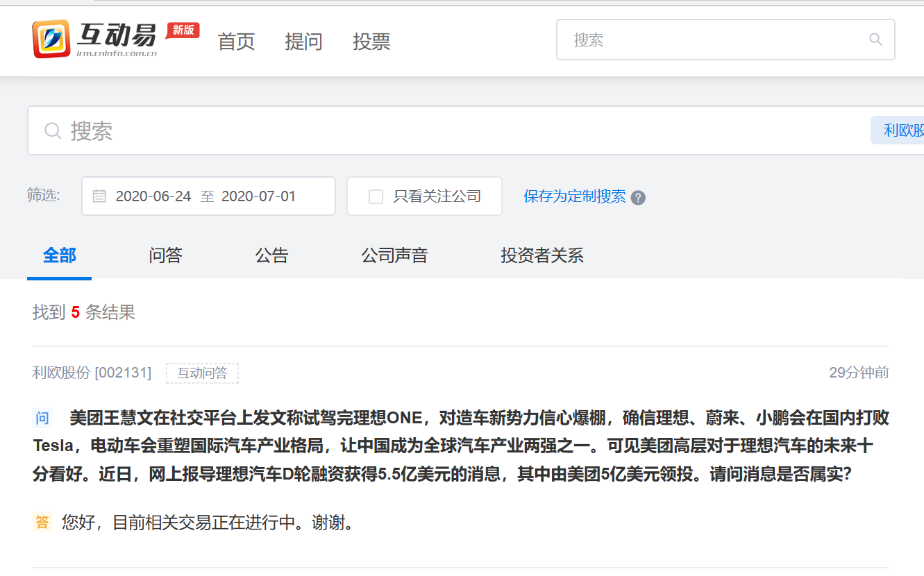
Task: Switch to the 问答 tab
Action: coord(165,255)
